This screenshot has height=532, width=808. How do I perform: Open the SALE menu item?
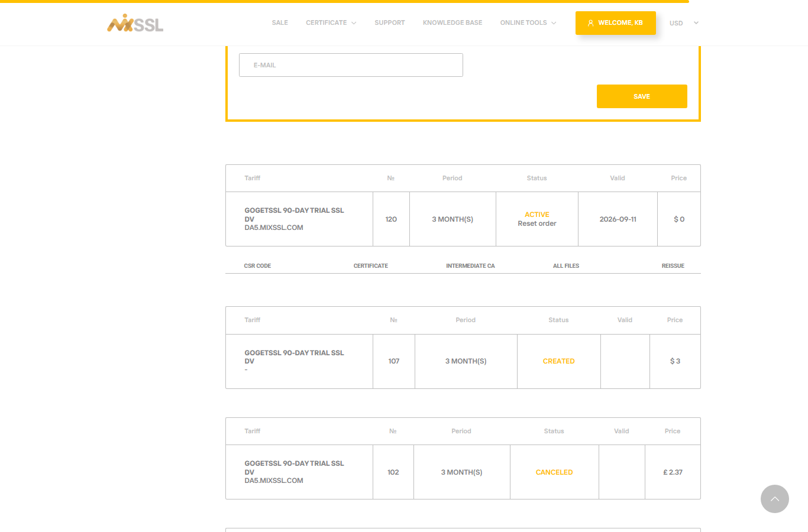(x=280, y=22)
